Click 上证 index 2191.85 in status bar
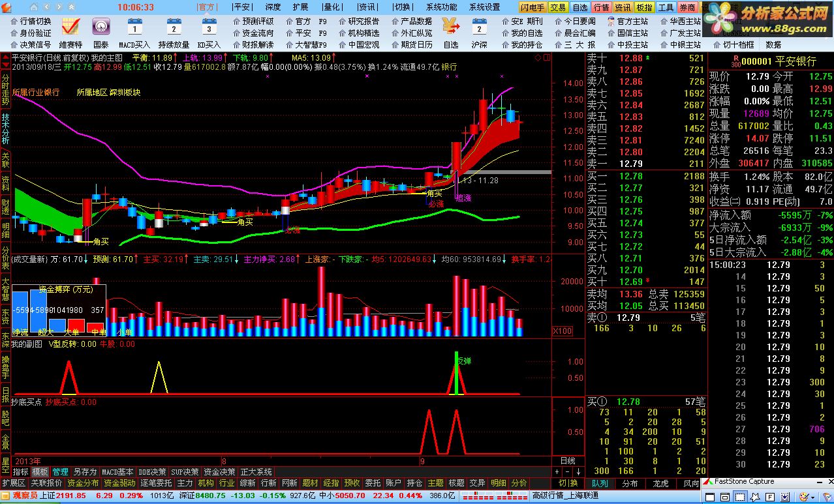 point(62,496)
